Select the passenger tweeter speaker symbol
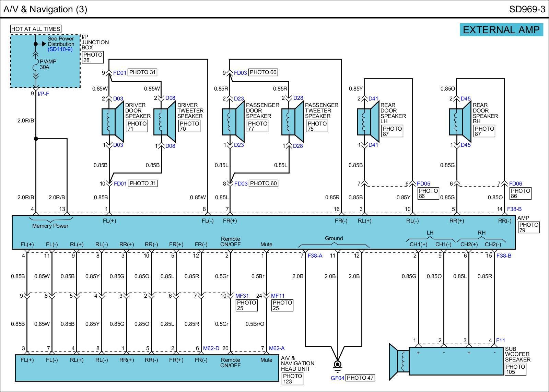This screenshot has width=549, height=392. tap(292, 122)
